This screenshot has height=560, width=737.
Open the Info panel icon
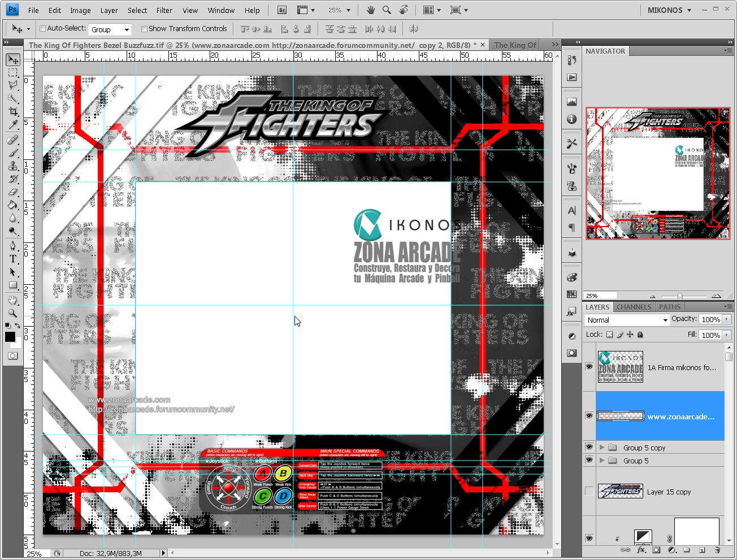point(571,119)
